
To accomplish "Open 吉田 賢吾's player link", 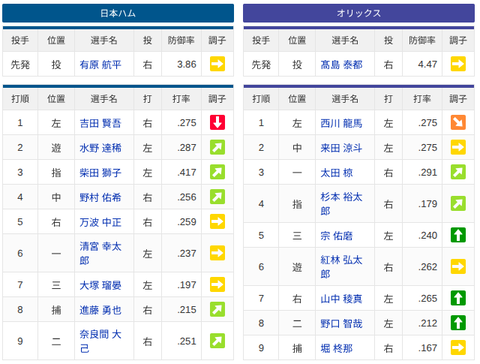I will (x=100, y=123).
